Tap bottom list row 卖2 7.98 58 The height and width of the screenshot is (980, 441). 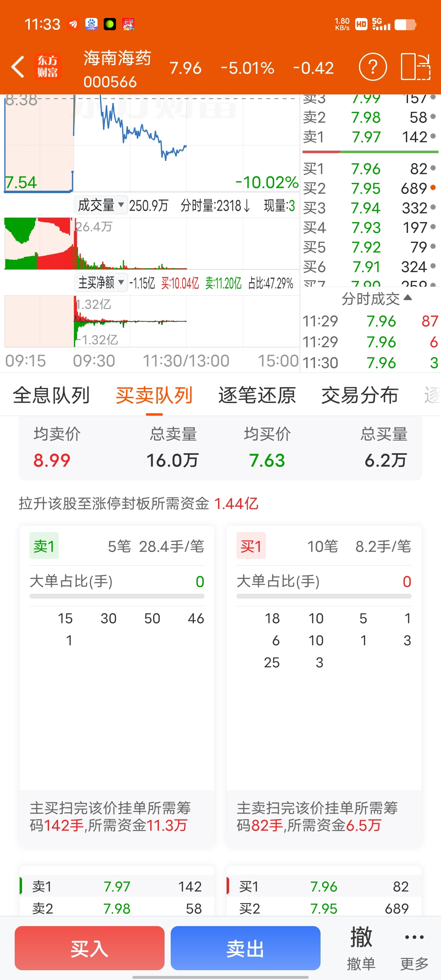pyautogui.click(x=117, y=907)
